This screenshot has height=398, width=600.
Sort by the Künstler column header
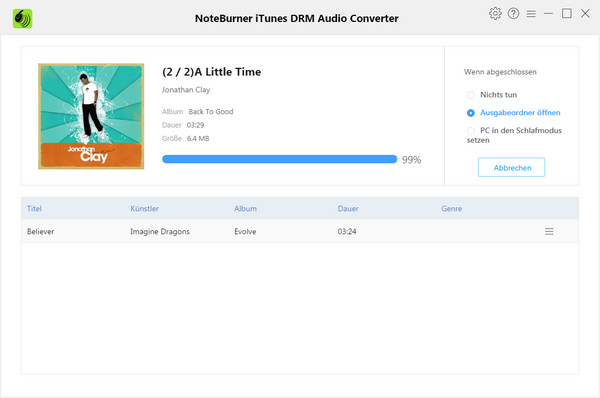coord(144,209)
